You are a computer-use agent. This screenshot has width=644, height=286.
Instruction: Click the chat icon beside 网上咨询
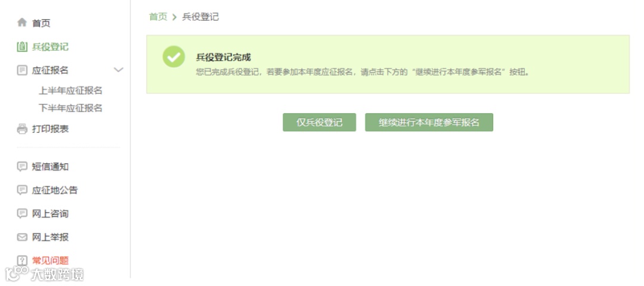pyautogui.click(x=22, y=213)
